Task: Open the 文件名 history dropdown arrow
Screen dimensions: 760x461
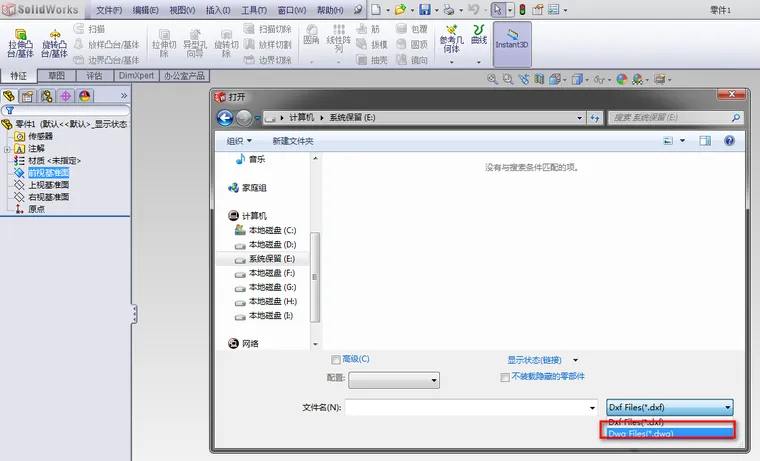Action: tap(592, 408)
